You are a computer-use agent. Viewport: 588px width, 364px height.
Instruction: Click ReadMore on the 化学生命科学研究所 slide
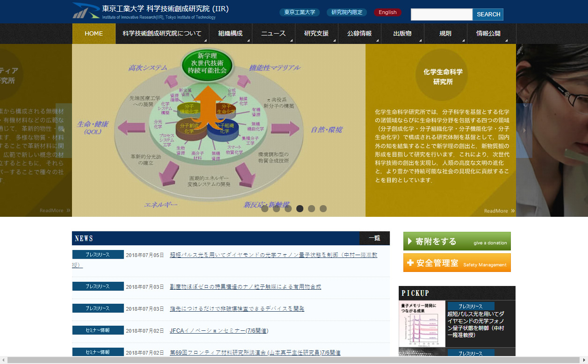click(499, 211)
